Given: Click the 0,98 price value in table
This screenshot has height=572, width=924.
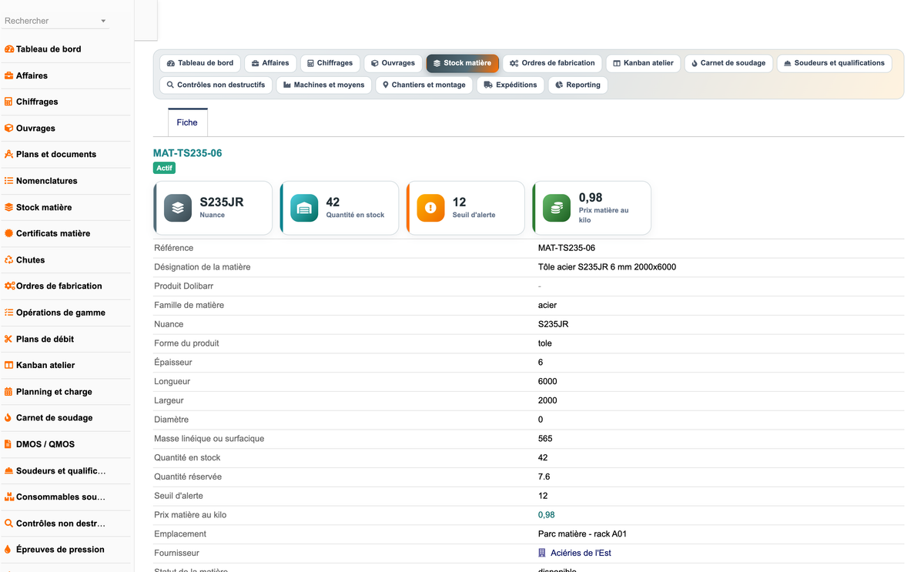Looking at the screenshot, I should pyautogui.click(x=546, y=515).
